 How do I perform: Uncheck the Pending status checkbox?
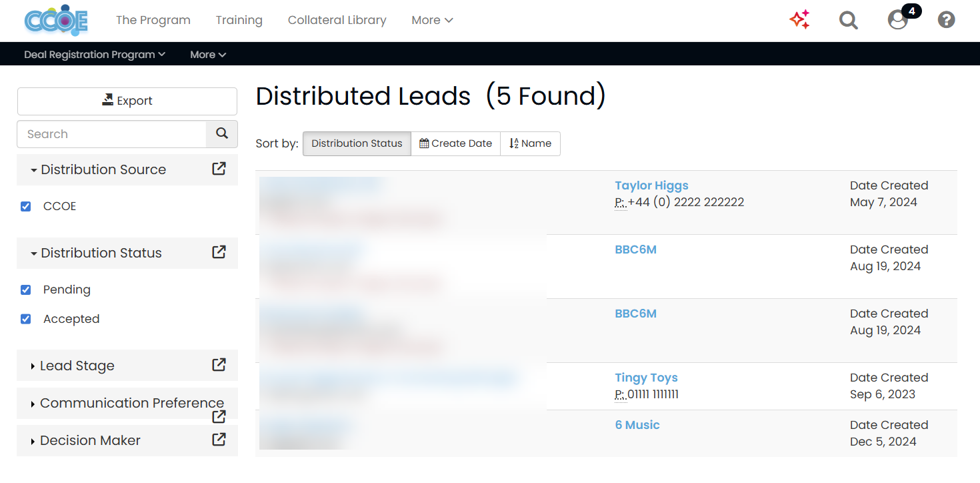[x=26, y=290]
